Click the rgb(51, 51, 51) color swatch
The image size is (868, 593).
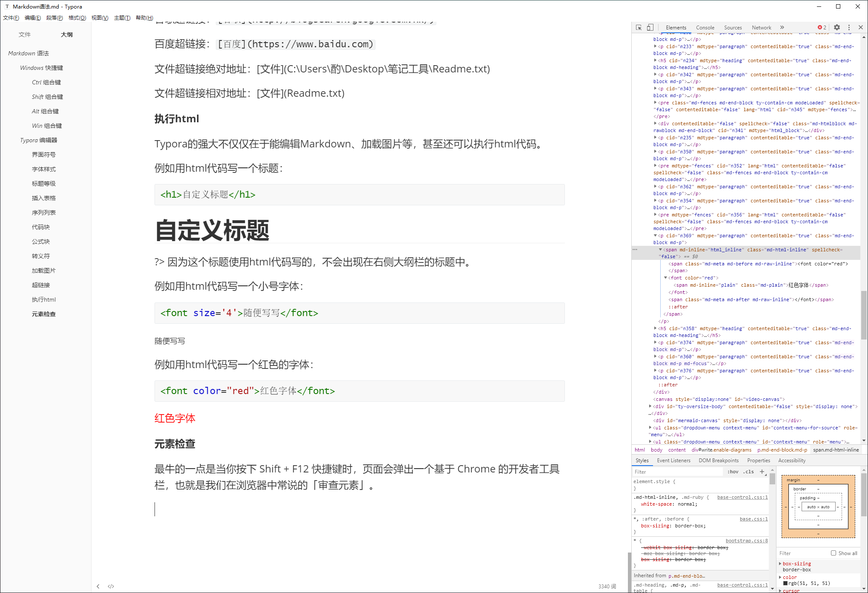pyautogui.click(x=785, y=583)
